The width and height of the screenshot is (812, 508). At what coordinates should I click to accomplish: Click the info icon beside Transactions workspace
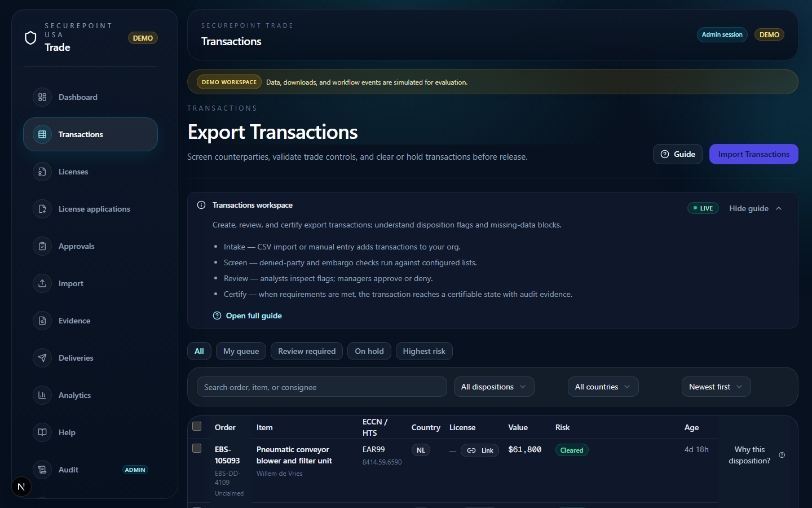pos(201,205)
